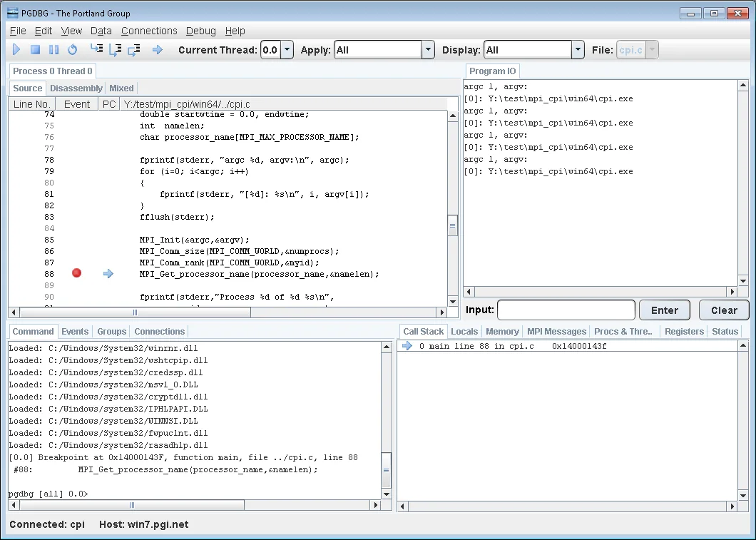The image size is (756, 540).
Task: Click PC arrow marker on line 88
Action: 108,274
